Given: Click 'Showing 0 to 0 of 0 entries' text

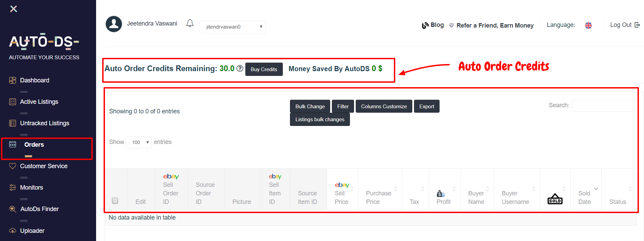Looking at the screenshot, I should [144, 111].
